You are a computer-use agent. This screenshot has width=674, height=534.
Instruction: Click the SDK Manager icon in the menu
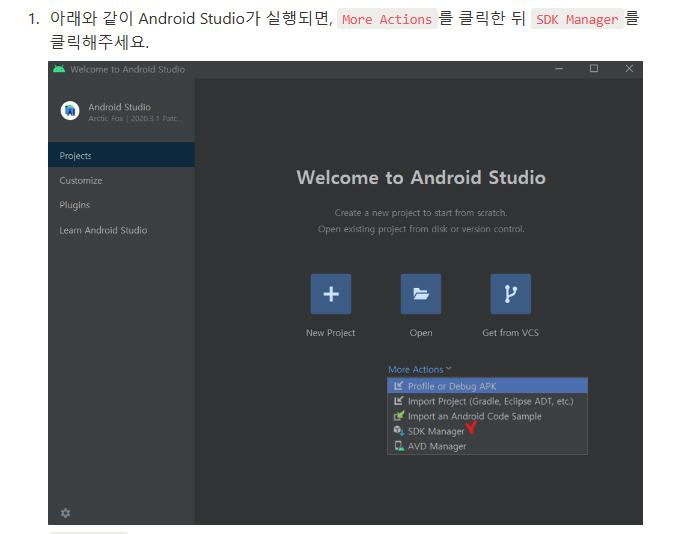pos(399,431)
